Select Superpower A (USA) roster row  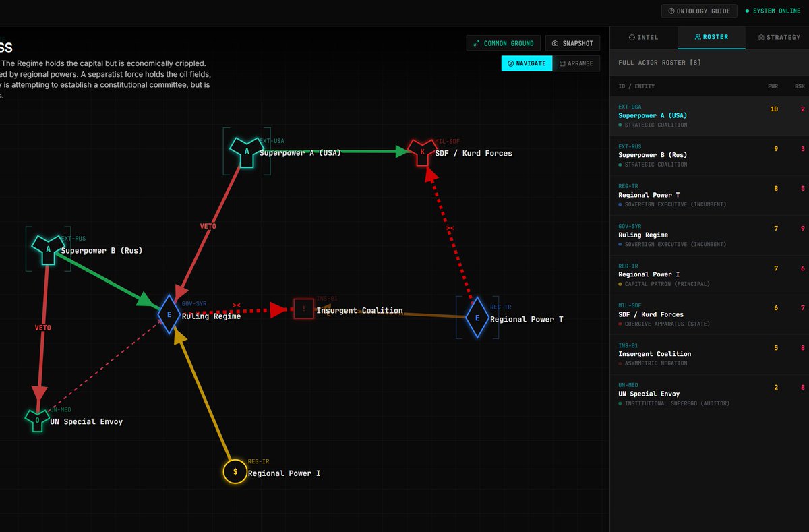coord(710,116)
